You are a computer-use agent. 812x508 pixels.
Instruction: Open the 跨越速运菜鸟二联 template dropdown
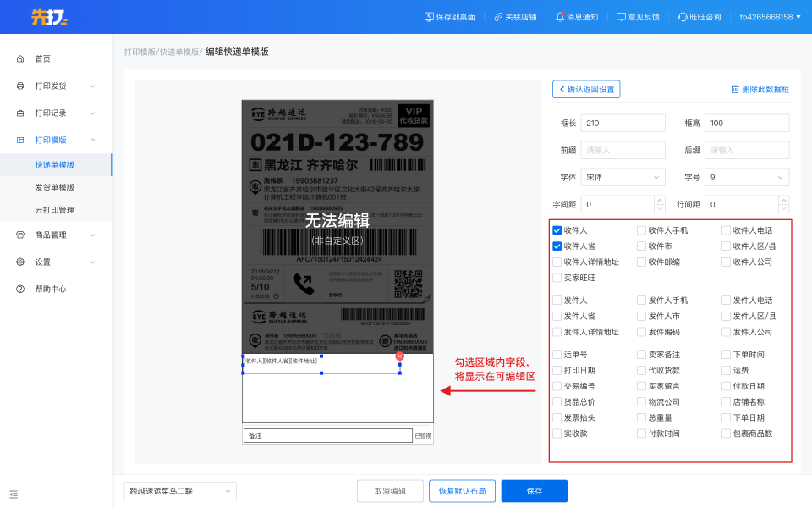click(x=180, y=491)
